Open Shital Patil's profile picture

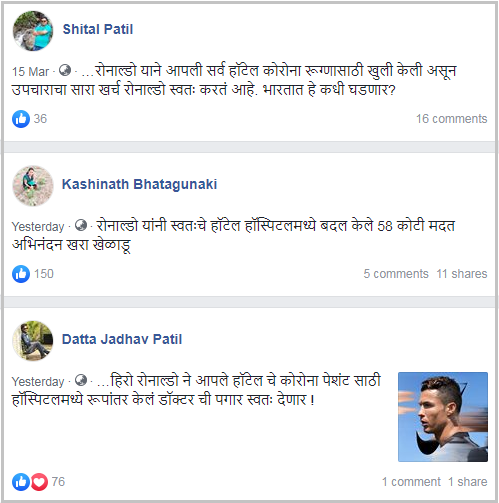click(x=33, y=31)
